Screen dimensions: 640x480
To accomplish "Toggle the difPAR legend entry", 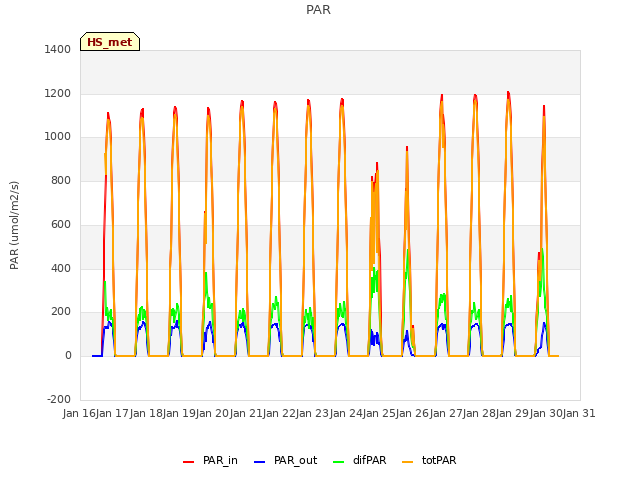I will pos(360,460).
